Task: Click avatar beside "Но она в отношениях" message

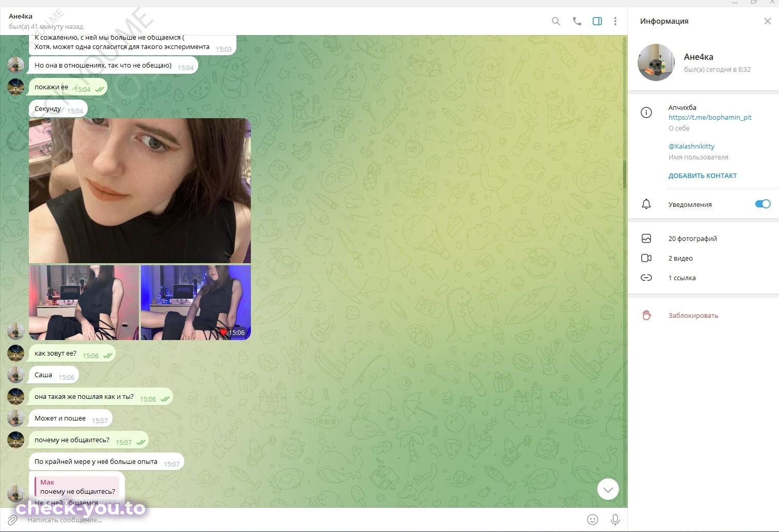Action: pyautogui.click(x=15, y=66)
